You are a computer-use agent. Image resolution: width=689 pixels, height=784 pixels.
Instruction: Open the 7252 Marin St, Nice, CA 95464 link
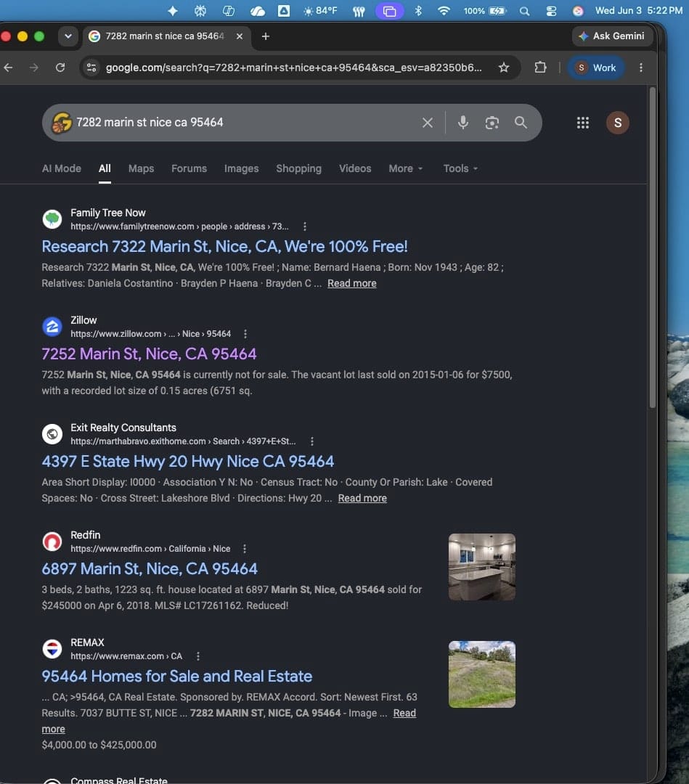149,354
